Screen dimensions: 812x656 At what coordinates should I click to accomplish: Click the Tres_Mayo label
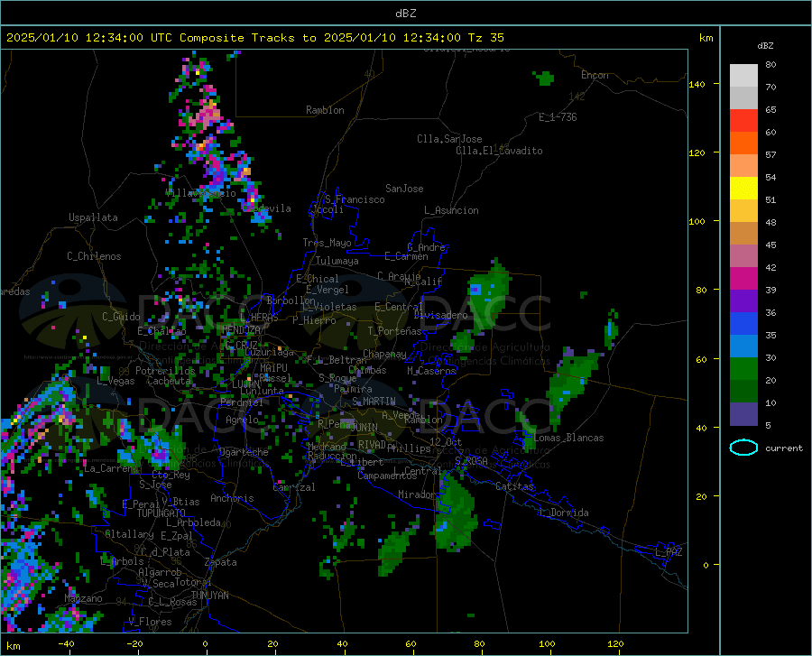pos(328,243)
